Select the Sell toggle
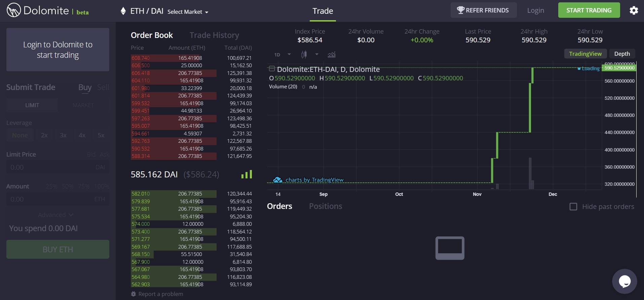Image resolution: width=644 pixels, height=300 pixels. click(103, 87)
